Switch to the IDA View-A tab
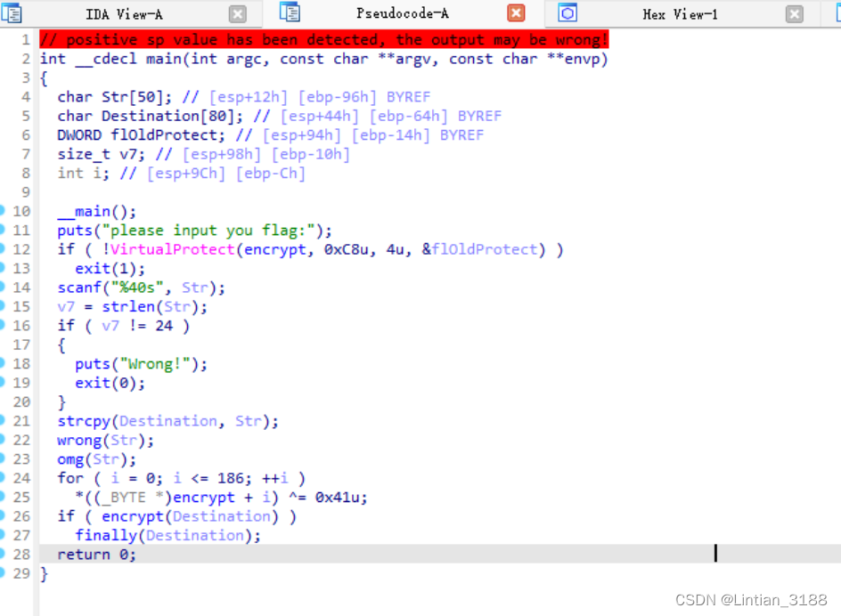The width and height of the screenshot is (841, 616). (124, 14)
